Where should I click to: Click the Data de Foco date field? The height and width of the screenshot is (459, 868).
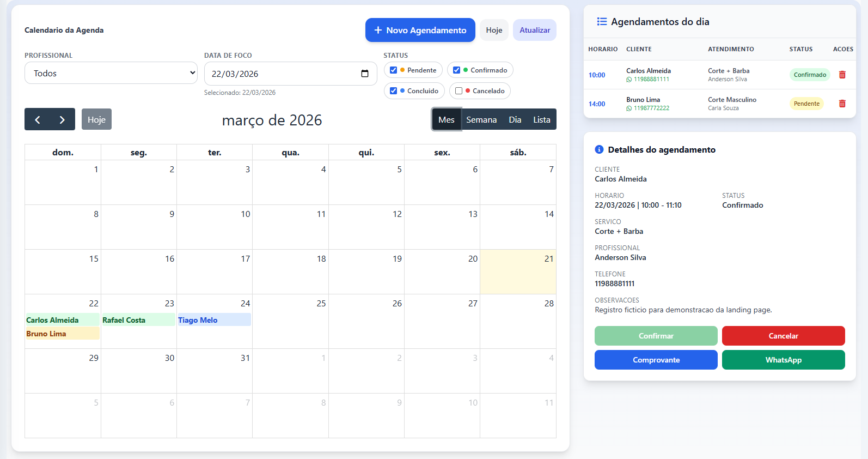pos(291,74)
